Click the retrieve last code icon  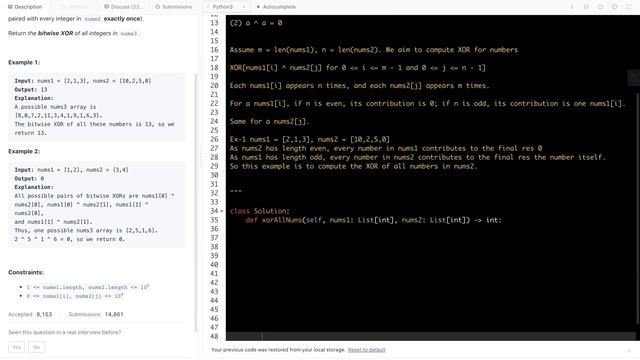click(x=586, y=7)
